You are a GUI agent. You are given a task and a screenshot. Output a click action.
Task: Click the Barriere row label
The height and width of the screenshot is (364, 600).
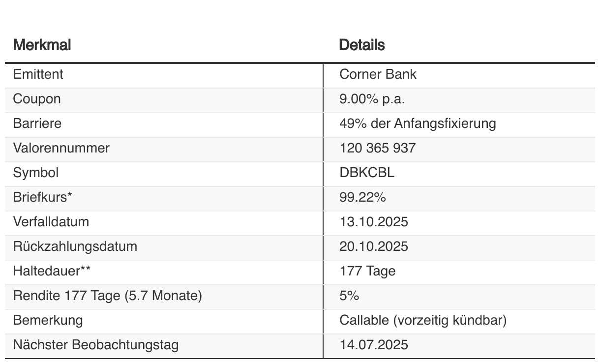37,123
